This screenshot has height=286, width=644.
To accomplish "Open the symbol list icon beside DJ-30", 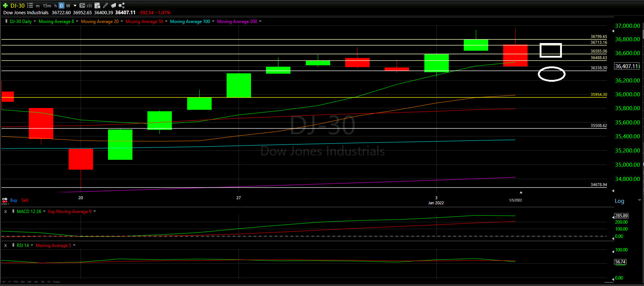I will coord(30,5).
